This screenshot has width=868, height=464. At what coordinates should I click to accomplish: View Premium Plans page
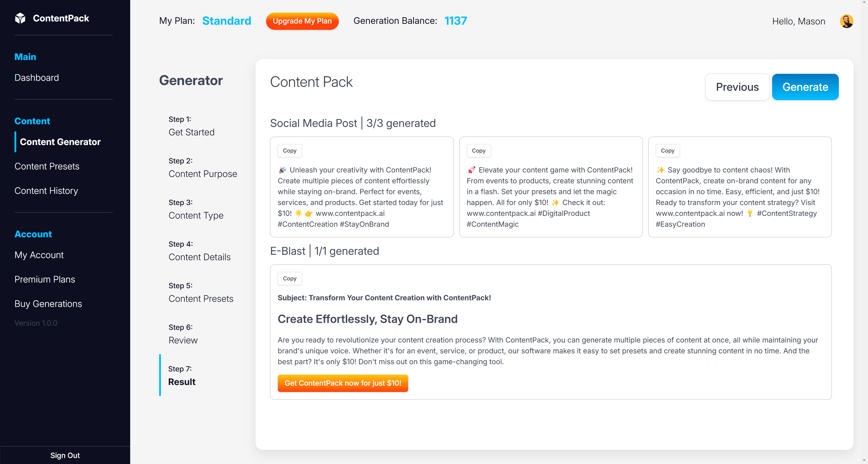[45, 279]
